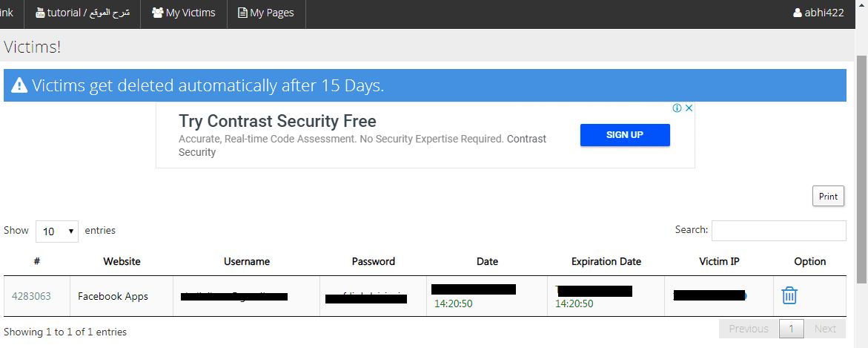868x348 pixels.
Task: Open the My Pages menu item
Action: (x=266, y=12)
